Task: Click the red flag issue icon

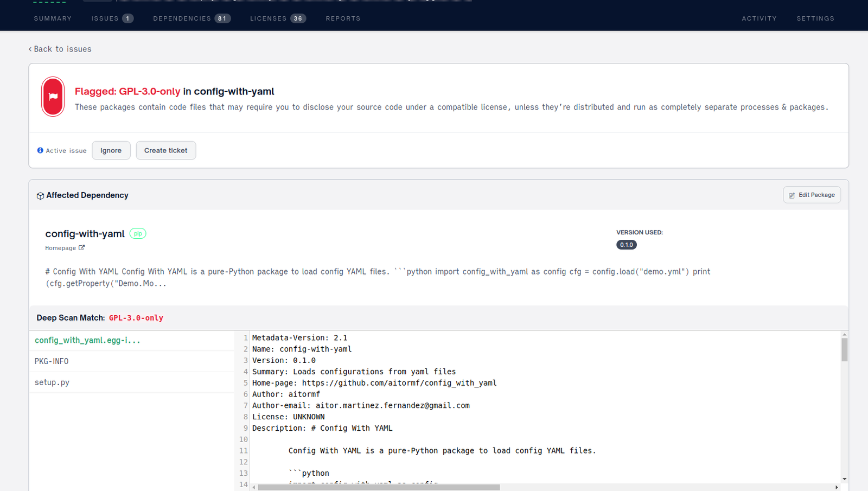Action: [53, 97]
